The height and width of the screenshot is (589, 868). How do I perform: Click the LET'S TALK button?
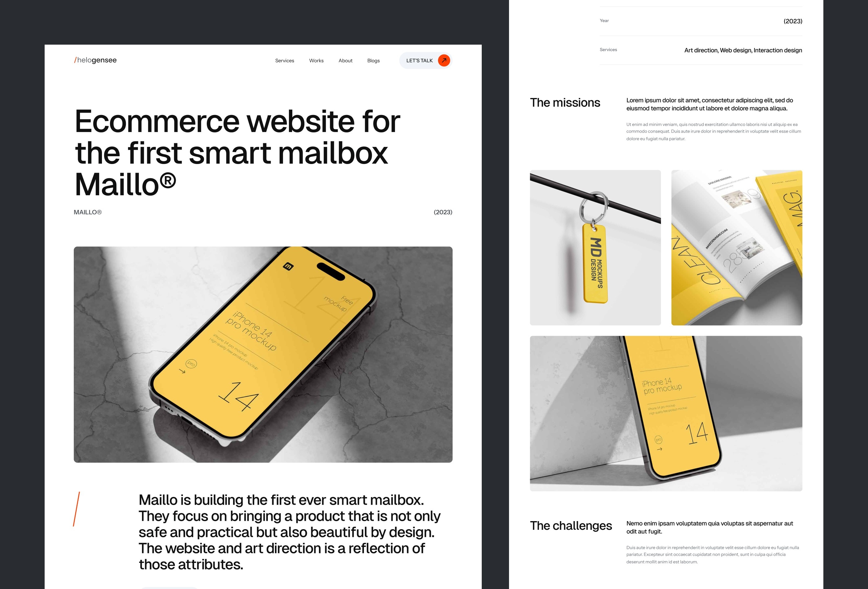426,60
